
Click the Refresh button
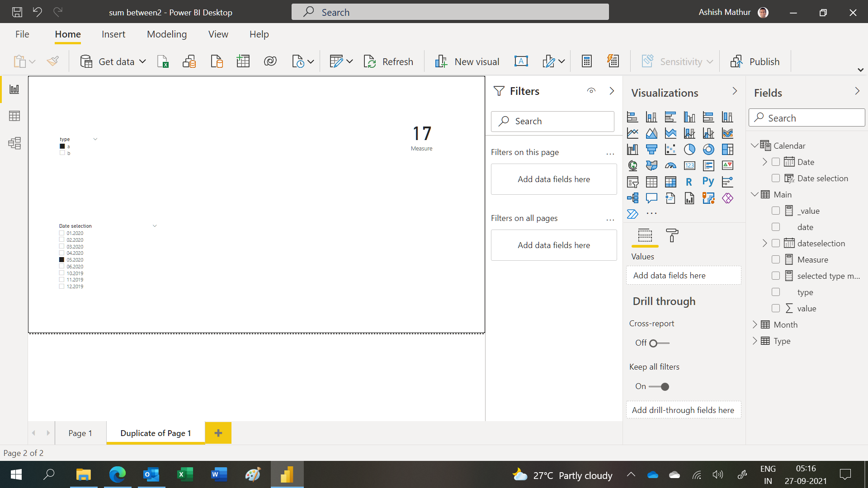point(388,61)
